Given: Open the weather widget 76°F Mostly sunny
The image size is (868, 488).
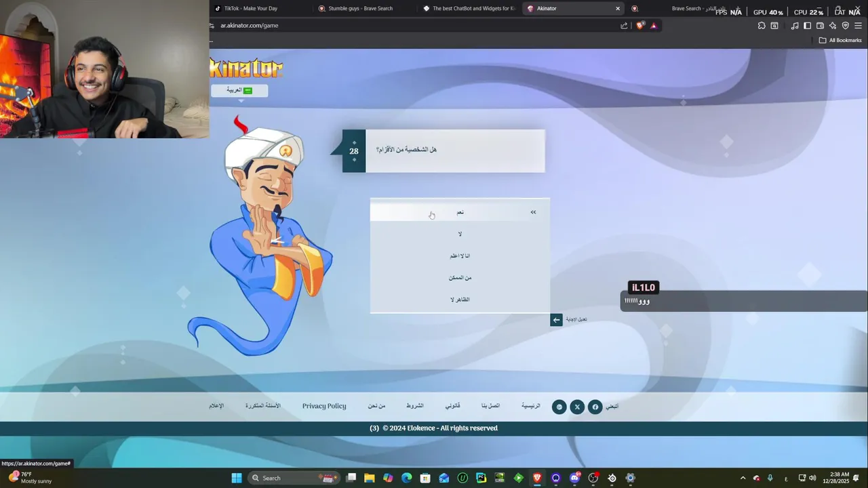Looking at the screenshot, I should [x=31, y=478].
